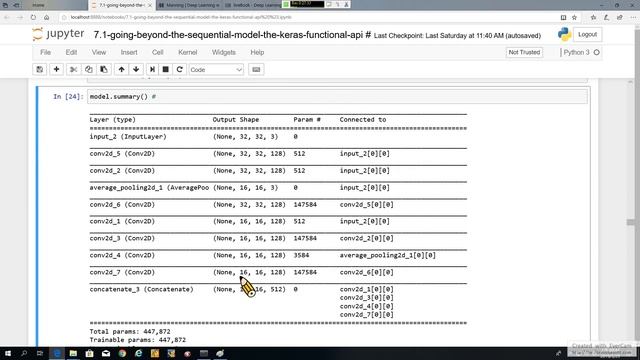Viewport: 640px width, 360px height.
Task: Click the conv2d_5 (Conv2D) row name
Action: pos(122,153)
